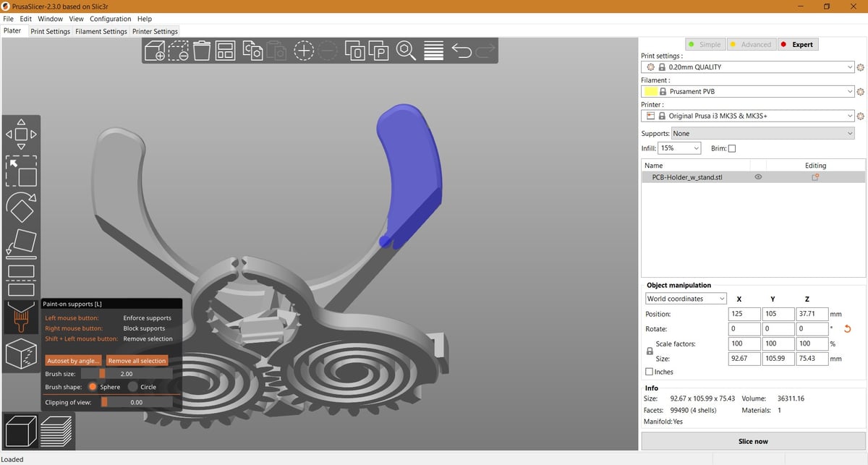The height and width of the screenshot is (465, 868).
Task: Switch to Advanced mode
Action: [750, 44]
